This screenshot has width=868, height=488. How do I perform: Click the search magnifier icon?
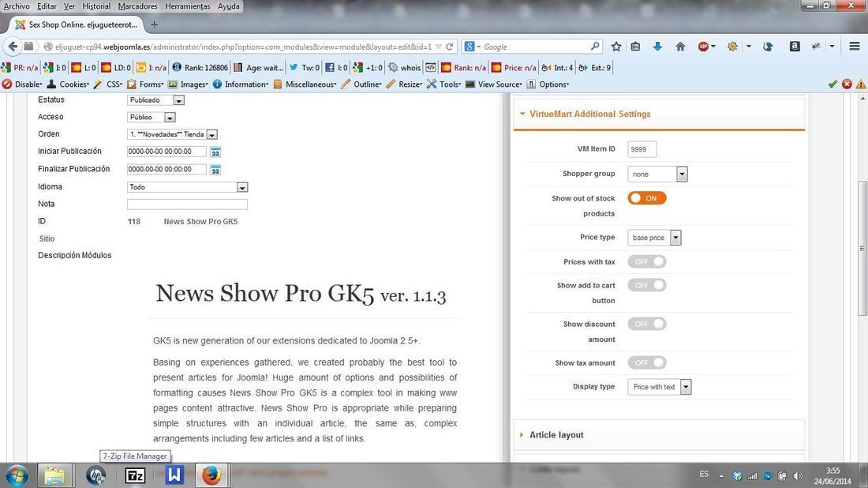595,47
